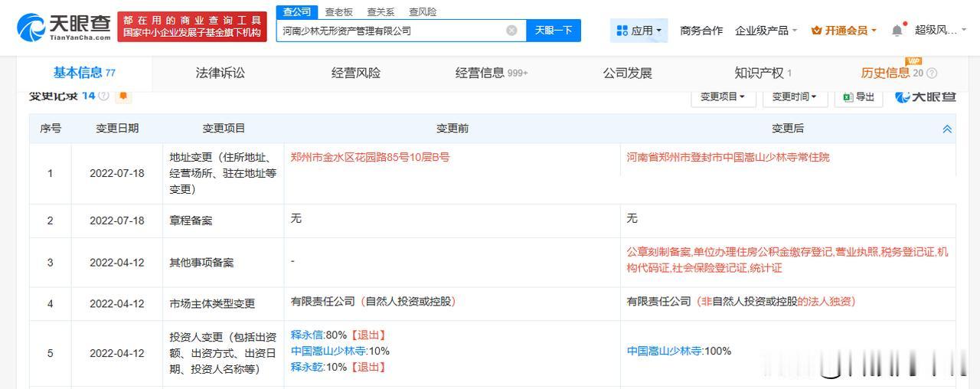Click the 公章刻制备案 text in the 变更后 column

[x=658, y=252]
